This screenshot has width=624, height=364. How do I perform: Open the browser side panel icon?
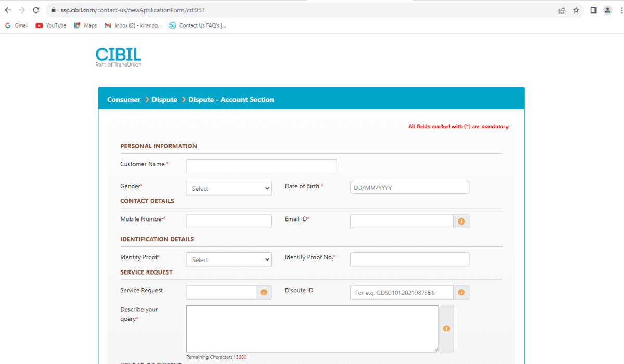[x=593, y=10]
